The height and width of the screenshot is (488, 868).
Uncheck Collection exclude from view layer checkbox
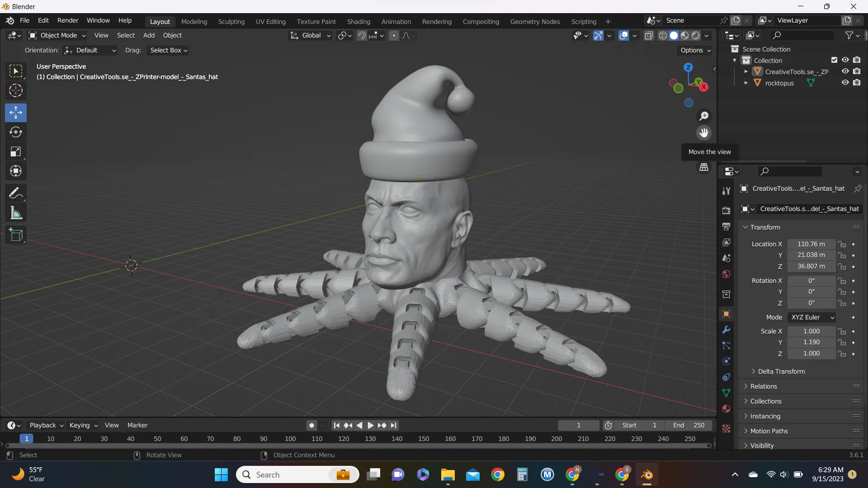(x=834, y=60)
